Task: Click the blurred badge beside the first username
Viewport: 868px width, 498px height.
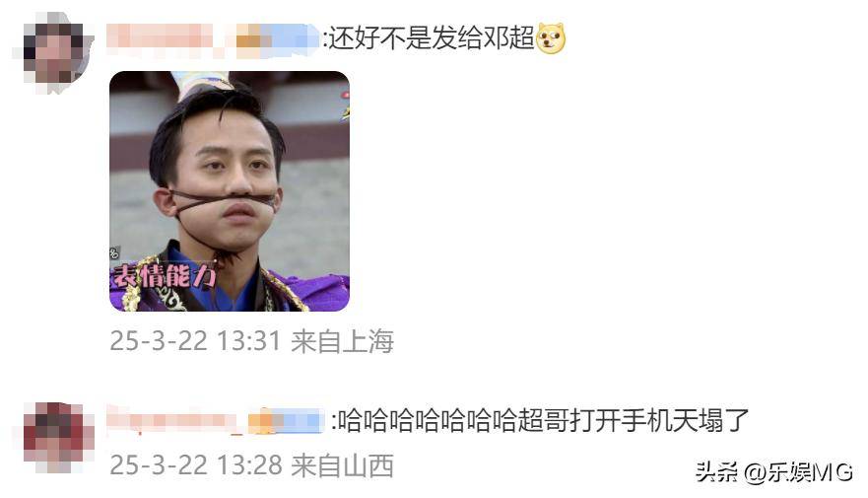Action: point(277,40)
